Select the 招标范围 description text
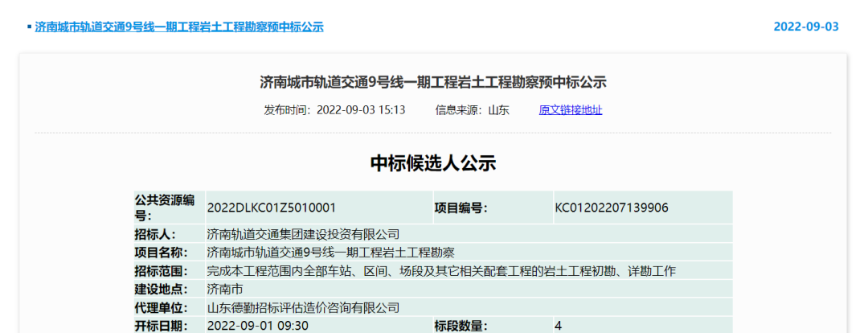The height and width of the screenshot is (333, 868). (441, 271)
